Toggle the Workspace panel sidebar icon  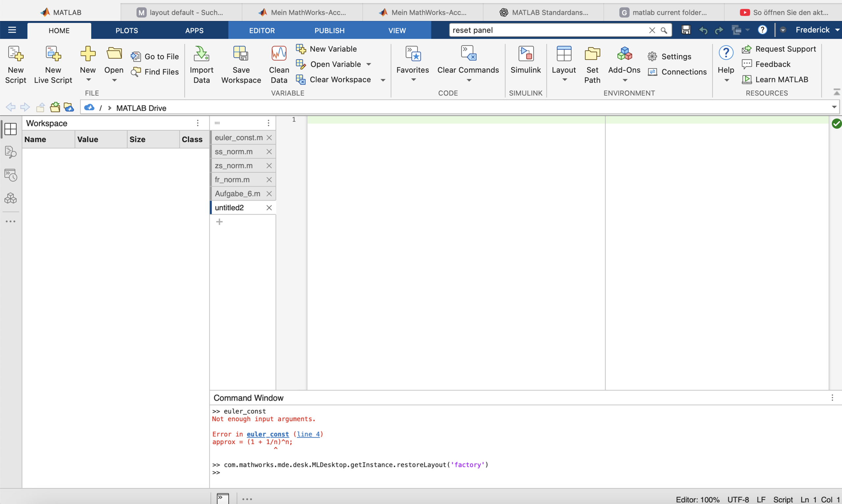click(11, 129)
